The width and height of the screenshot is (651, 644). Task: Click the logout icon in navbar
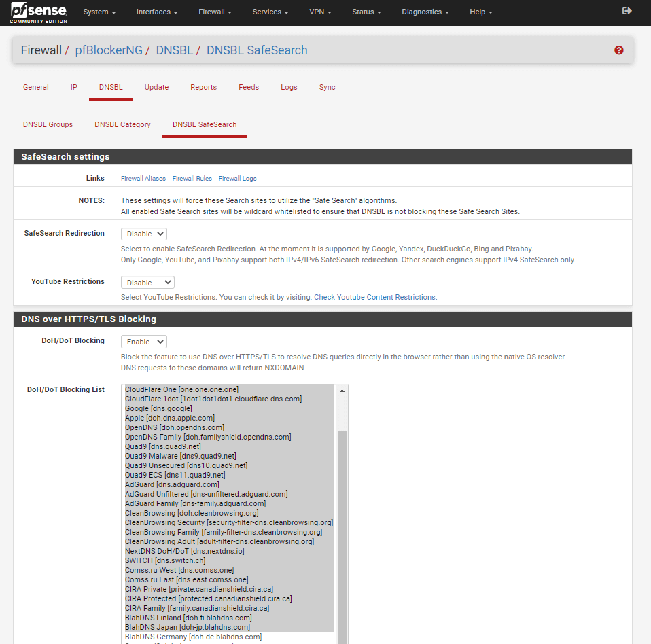pyautogui.click(x=627, y=12)
